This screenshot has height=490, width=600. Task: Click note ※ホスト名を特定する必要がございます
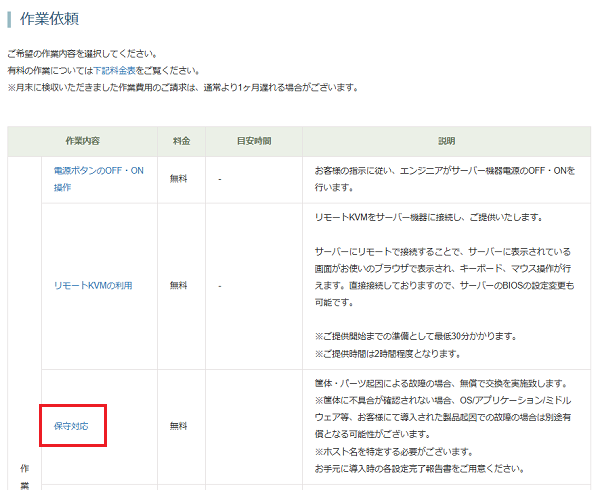tap(394, 452)
